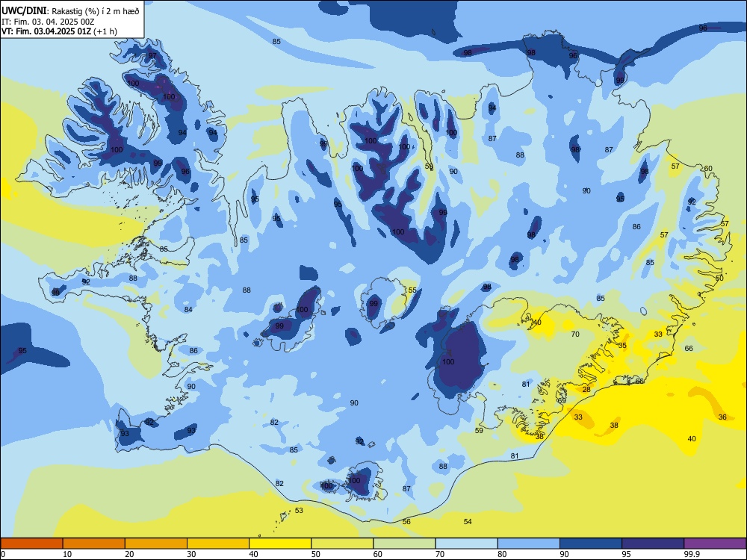Click the '95' legend scale label under colorbar
The width and height of the screenshot is (747, 560).
[x=627, y=554]
